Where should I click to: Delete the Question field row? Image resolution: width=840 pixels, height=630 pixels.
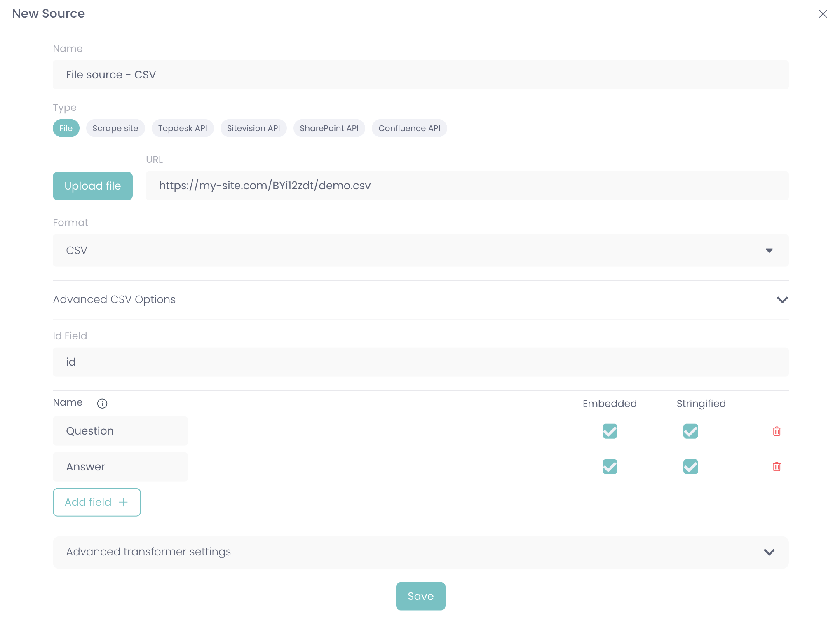pyautogui.click(x=777, y=431)
